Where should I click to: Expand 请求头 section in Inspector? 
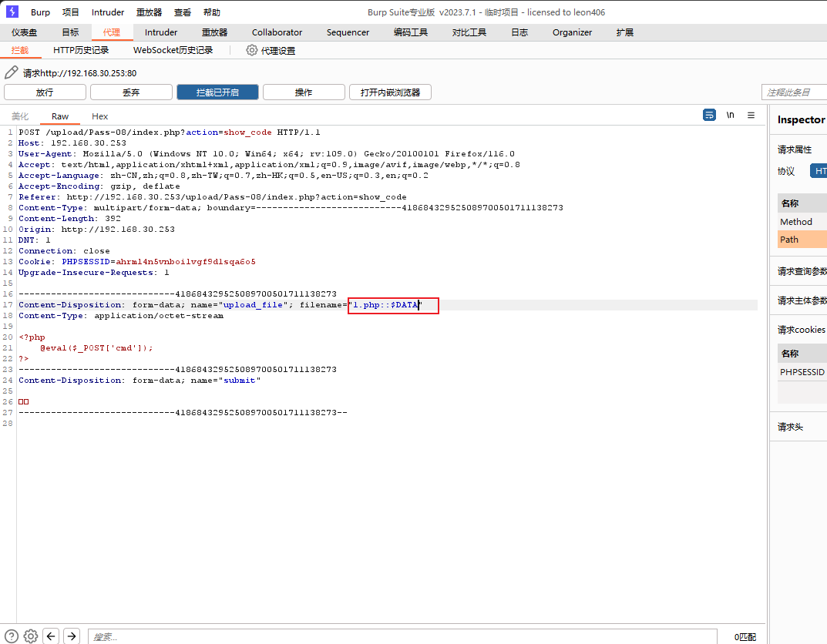tap(790, 427)
